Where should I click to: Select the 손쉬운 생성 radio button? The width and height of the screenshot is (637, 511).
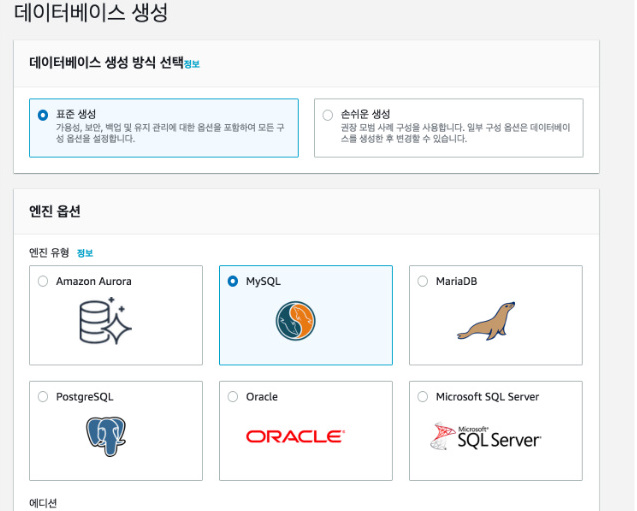(327, 115)
